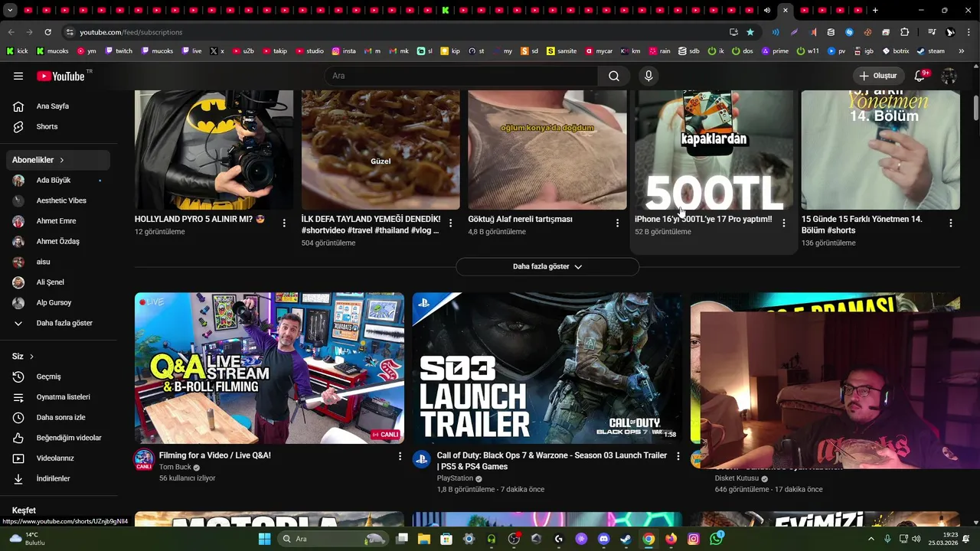The image size is (980, 551).
Task: Show more bookmarks with the overflow chevron
Action: (x=962, y=51)
